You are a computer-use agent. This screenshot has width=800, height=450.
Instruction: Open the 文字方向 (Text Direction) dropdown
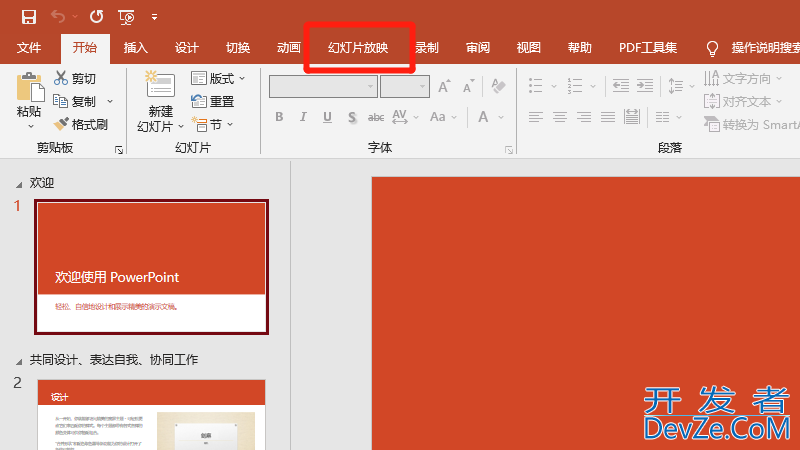(743, 79)
